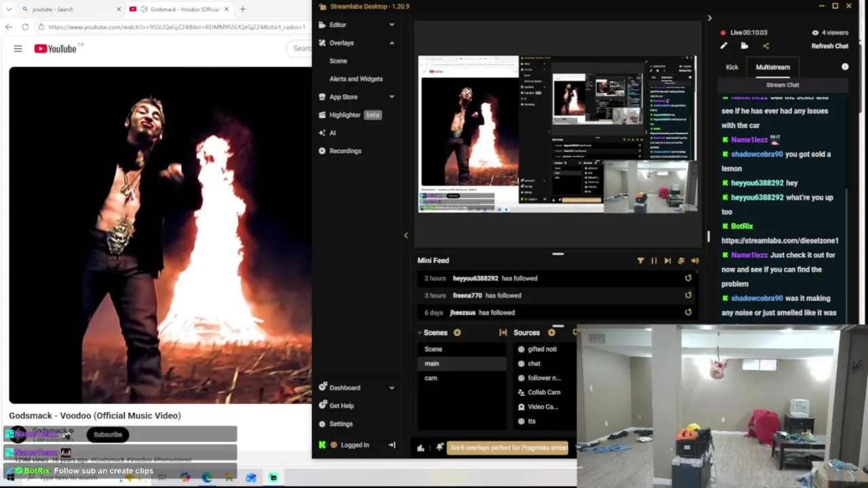Open Microsoft Edge from the taskbar

207,478
